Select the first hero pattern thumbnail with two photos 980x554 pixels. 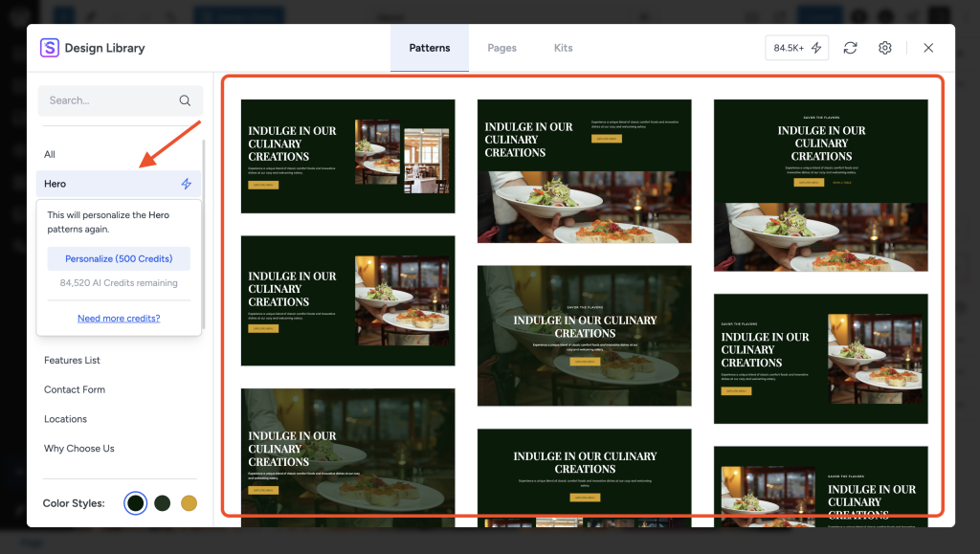click(347, 156)
